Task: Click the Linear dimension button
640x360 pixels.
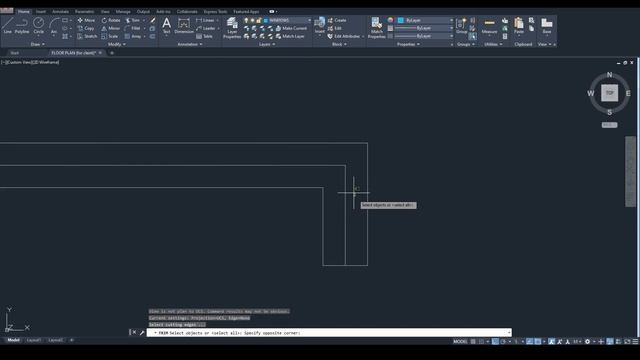Action: [206, 20]
